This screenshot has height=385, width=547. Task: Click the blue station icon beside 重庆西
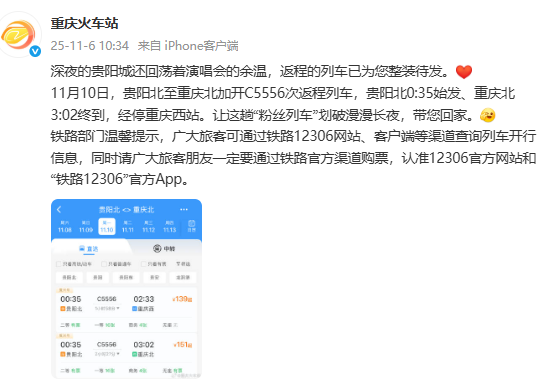click(x=134, y=309)
